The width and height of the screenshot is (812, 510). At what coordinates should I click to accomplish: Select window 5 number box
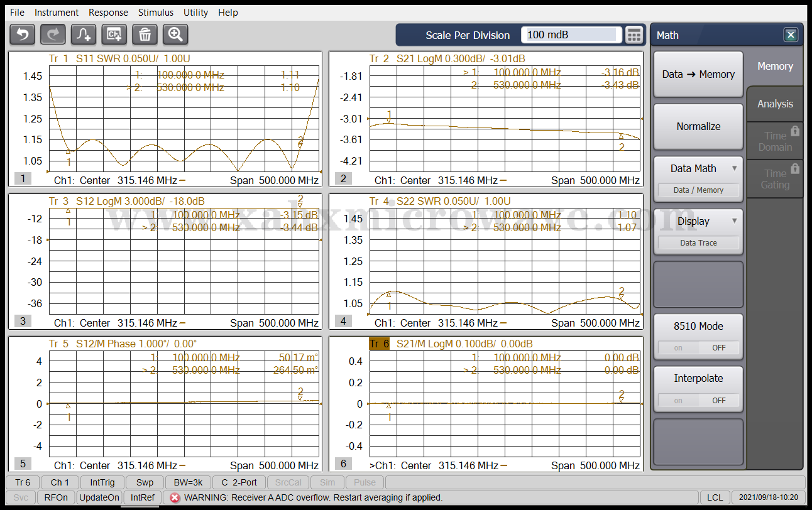tap(23, 464)
